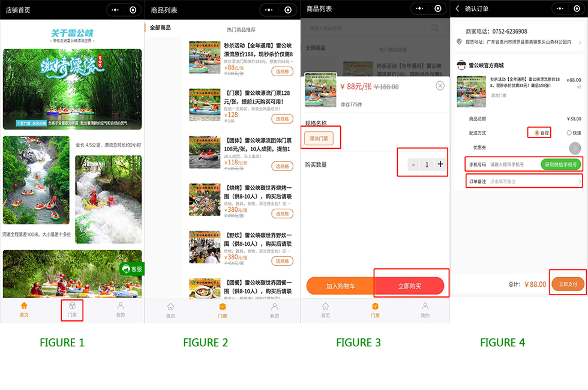Tap the 我的 profile icon in Figure 2
This screenshot has width=588, height=390.
coord(275,307)
